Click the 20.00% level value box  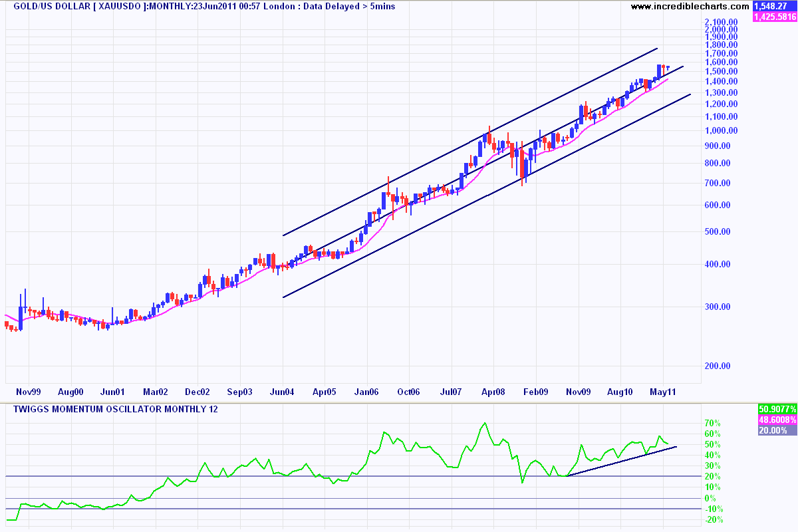(777, 430)
